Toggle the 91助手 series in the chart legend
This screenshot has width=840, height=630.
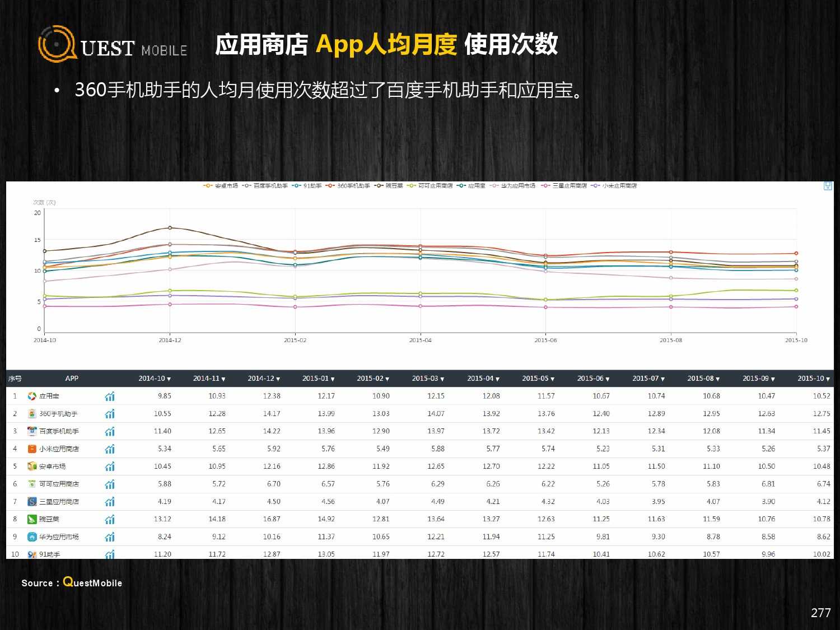point(306,185)
